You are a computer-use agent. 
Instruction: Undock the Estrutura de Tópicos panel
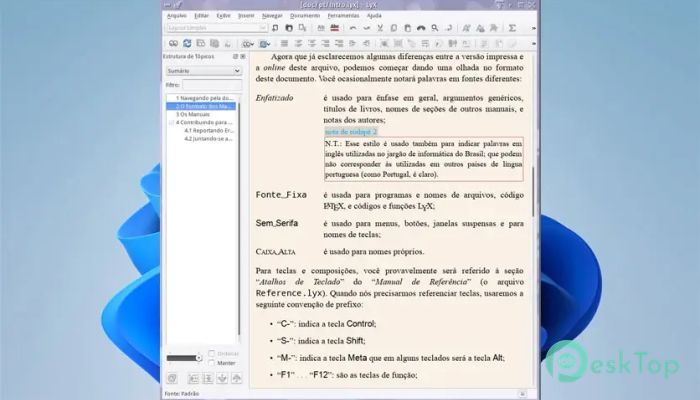tap(236, 57)
